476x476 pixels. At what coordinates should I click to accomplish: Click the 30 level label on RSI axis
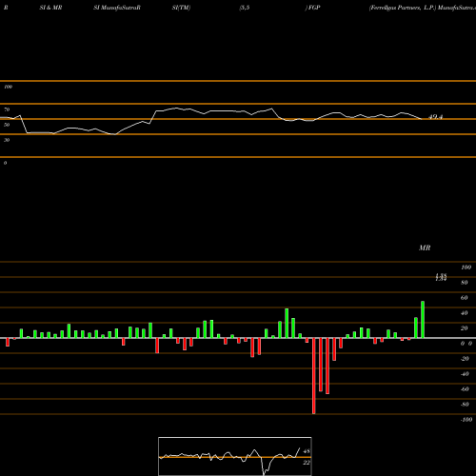coord(7,140)
